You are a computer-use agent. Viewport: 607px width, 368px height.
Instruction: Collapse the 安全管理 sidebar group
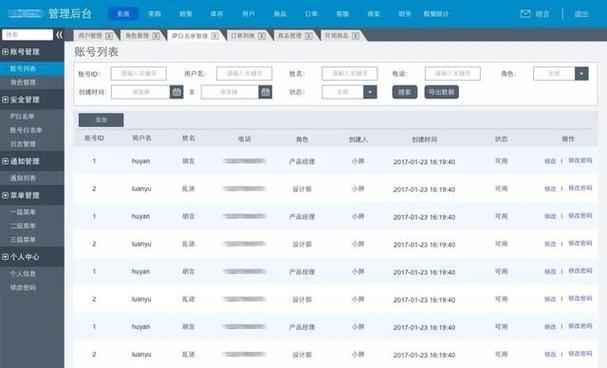(5, 100)
